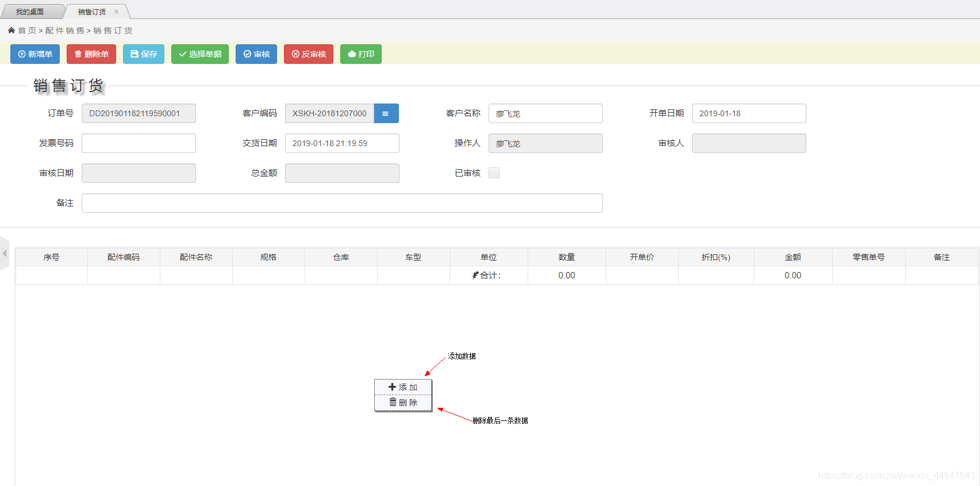Click the blue 审核 button
Image resolution: width=980 pixels, height=486 pixels.
point(256,54)
